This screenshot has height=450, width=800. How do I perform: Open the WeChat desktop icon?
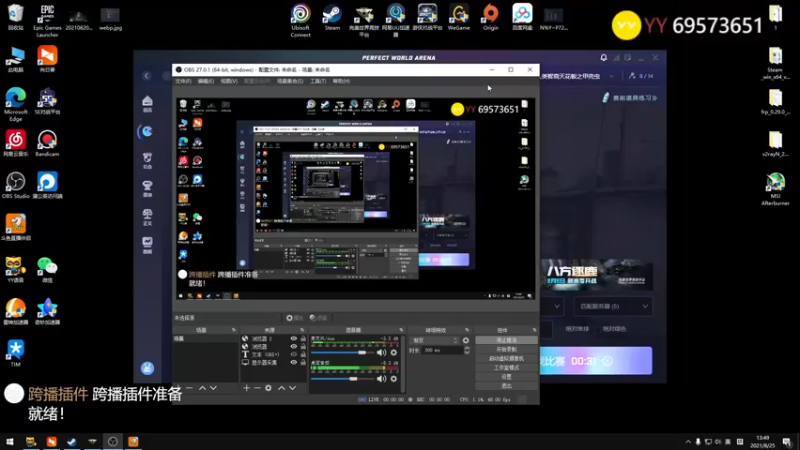47,269
